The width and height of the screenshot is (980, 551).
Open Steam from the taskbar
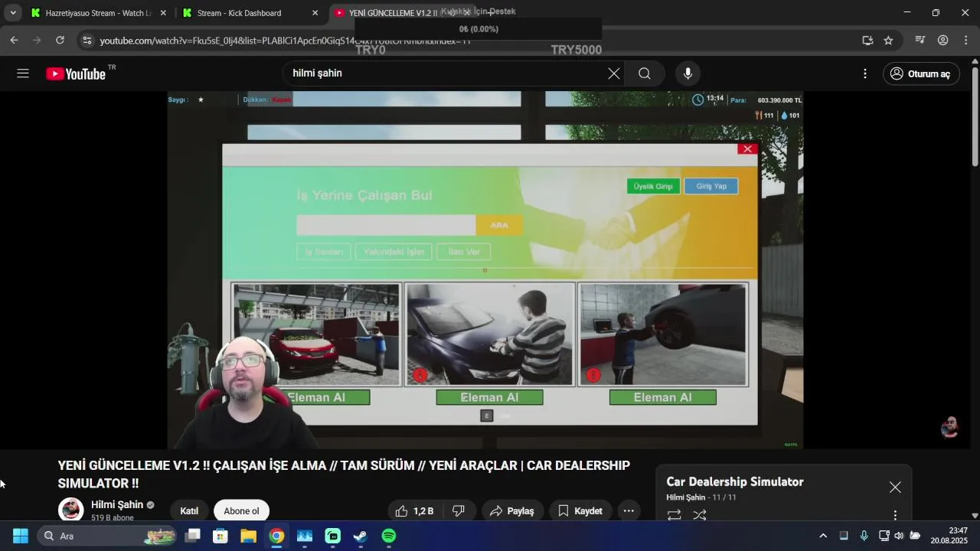(x=361, y=536)
